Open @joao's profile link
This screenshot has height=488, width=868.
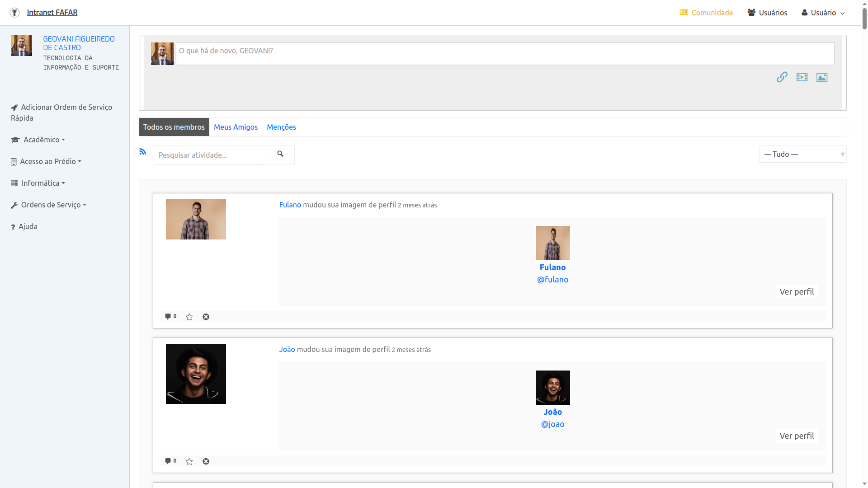(x=552, y=424)
